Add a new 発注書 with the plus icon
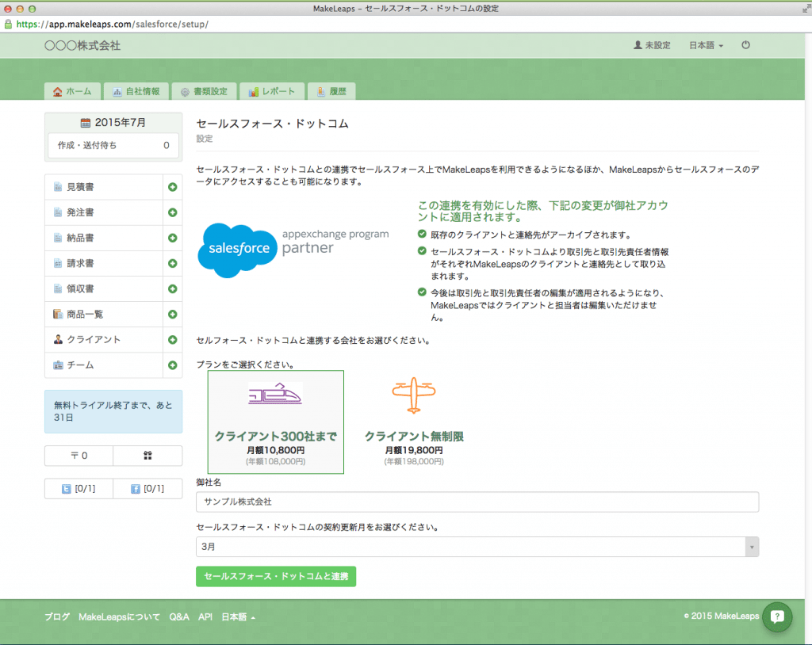The width and height of the screenshot is (812, 645). click(172, 212)
